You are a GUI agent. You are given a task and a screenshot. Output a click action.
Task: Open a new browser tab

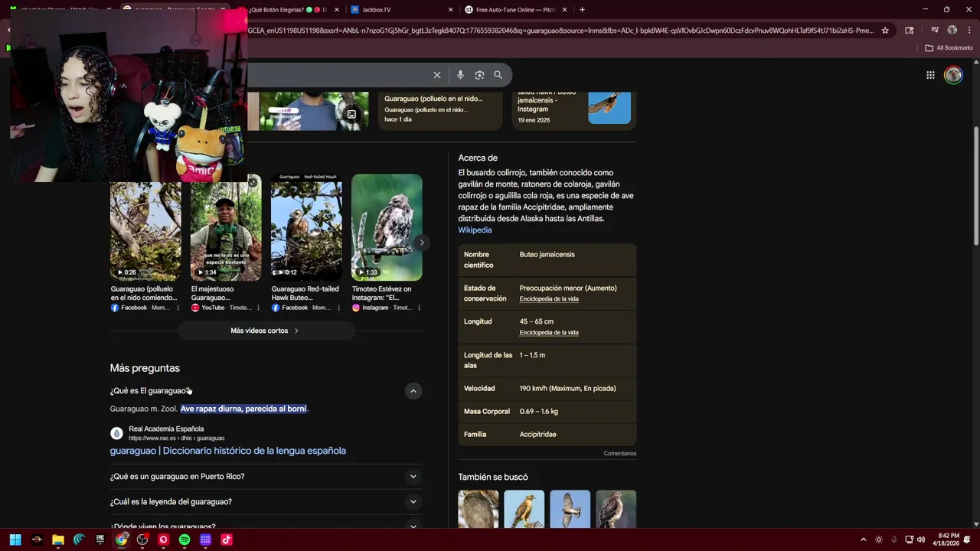[582, 10]
